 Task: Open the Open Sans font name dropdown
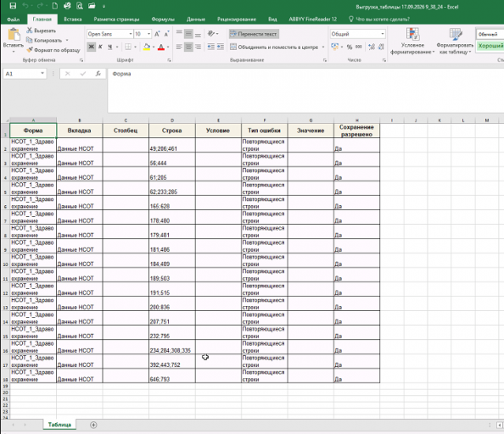click(131, 34)
